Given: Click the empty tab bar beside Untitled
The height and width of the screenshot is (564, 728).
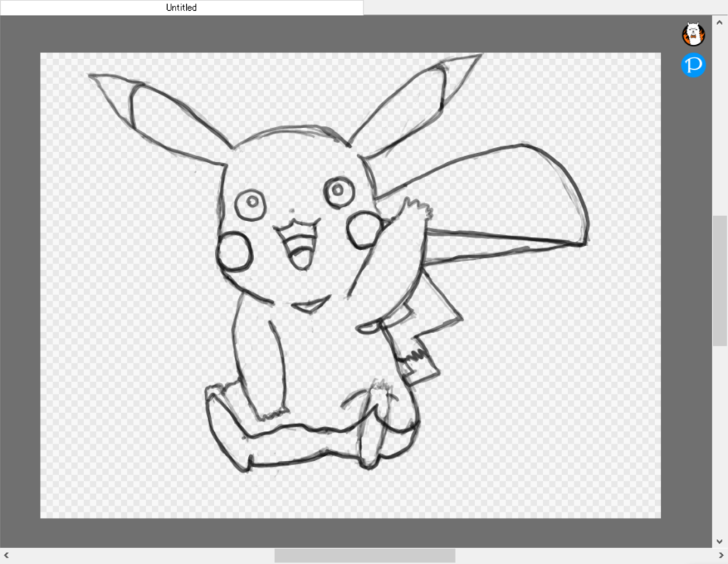Looking at the screenshot, I should (540, 8).
